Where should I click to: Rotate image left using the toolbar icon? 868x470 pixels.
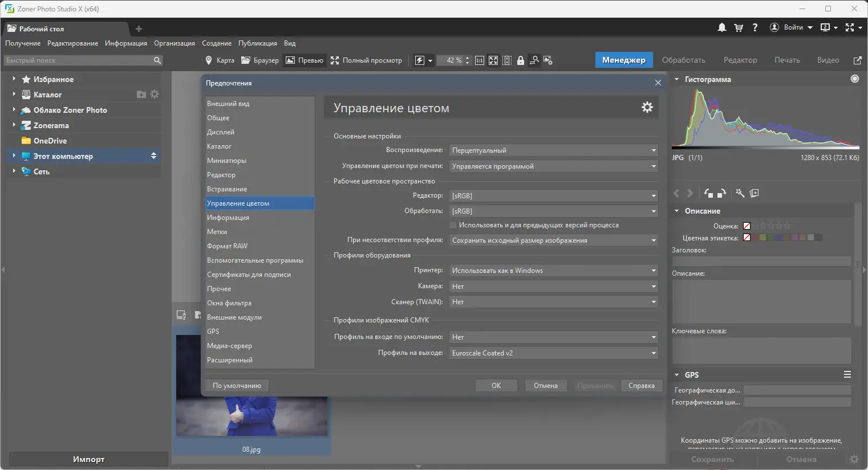(708, 193)
